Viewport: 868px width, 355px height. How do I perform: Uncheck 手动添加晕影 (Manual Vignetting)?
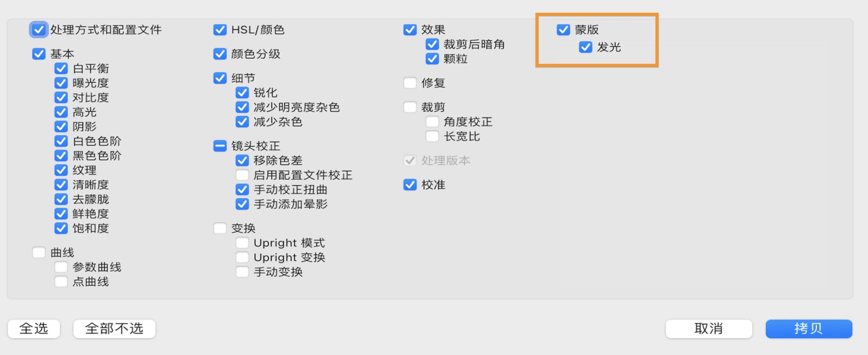click(x=242, y=204)
